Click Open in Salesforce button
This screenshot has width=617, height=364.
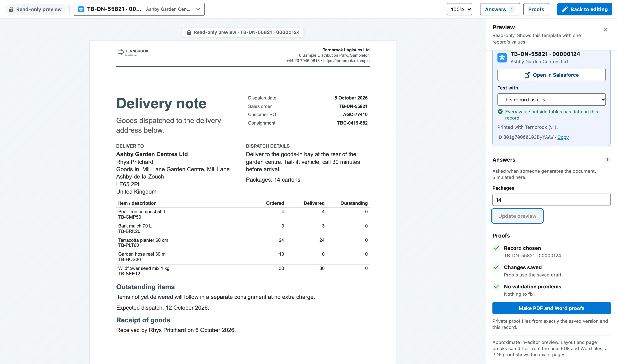coord(551,75)
